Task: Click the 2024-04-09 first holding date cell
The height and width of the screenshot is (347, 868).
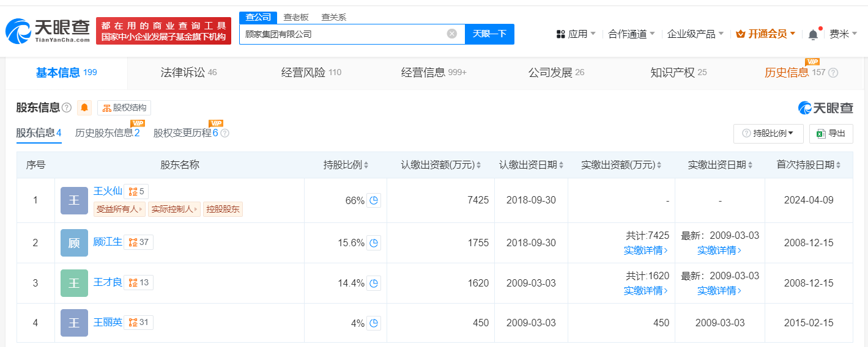Action: click(x=809, y=200)
